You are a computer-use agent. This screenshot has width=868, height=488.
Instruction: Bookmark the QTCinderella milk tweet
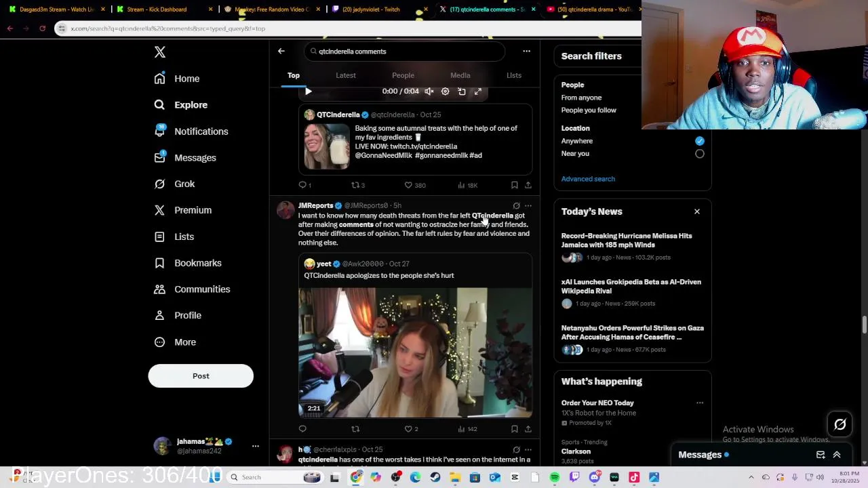pyautogui.click(x=515, y=185)
